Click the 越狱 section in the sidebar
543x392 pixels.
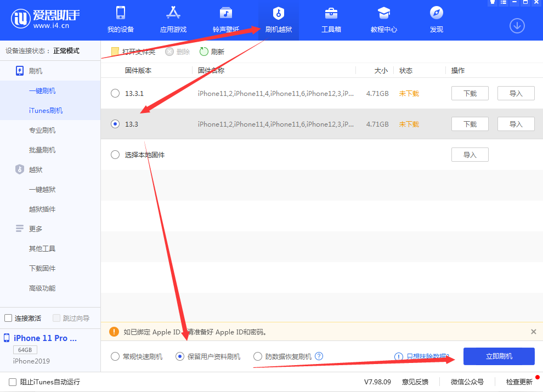point(29,169)
